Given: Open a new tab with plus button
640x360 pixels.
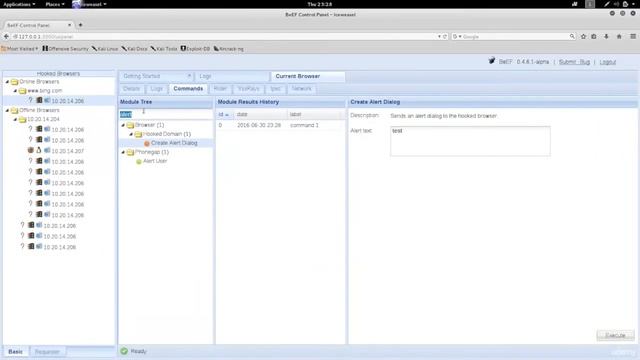Looking at the screenshot, I should (x=80, y=25).
